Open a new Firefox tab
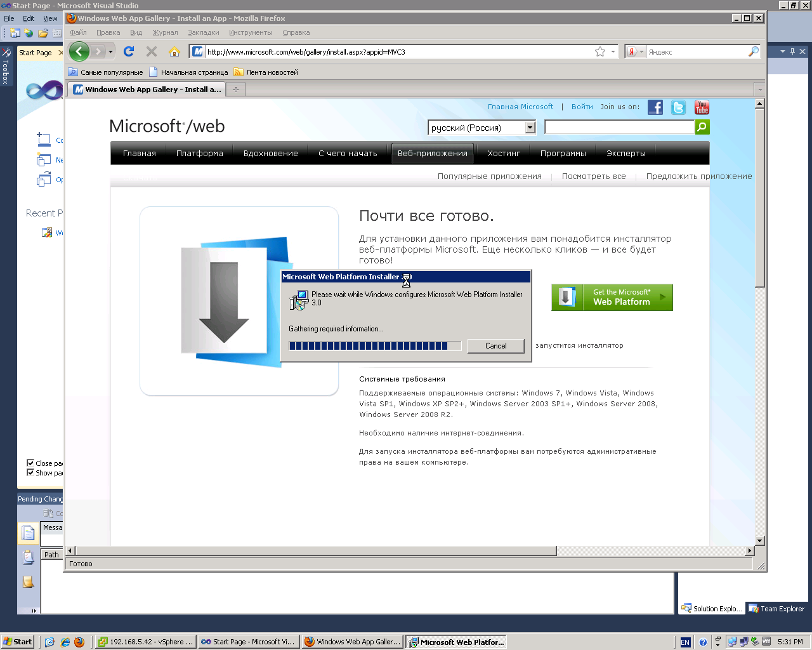The height and width of the screenshot is (650, 812). (235, 90)
